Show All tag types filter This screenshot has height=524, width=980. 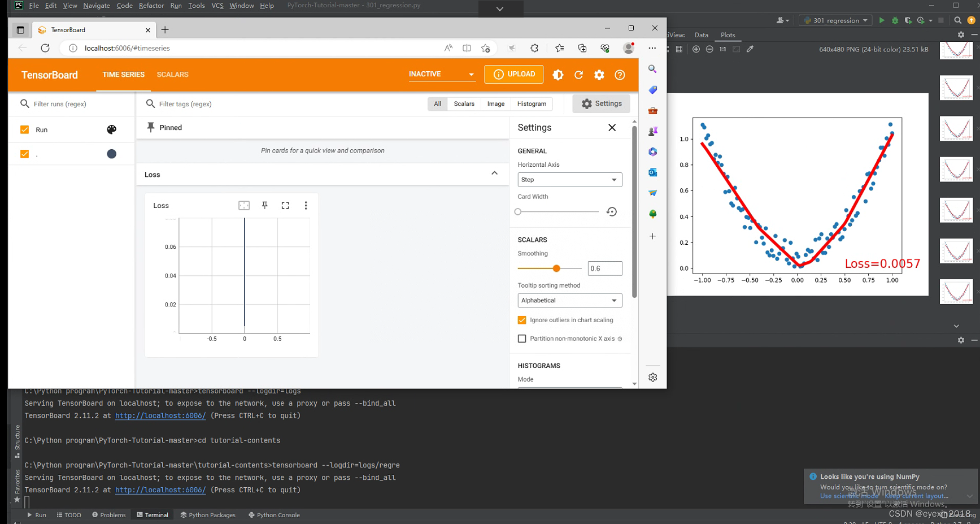click(438, 104)
